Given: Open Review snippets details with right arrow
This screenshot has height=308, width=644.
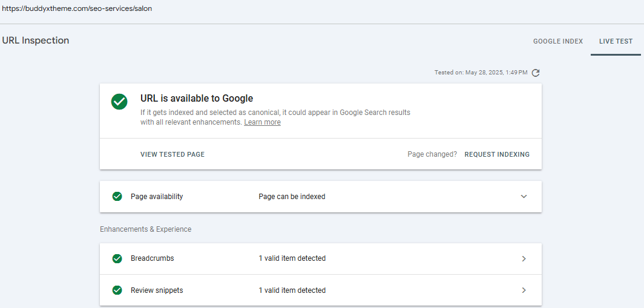Looking at the screenshot, I should pyautogui.click(x=524, y=290).
